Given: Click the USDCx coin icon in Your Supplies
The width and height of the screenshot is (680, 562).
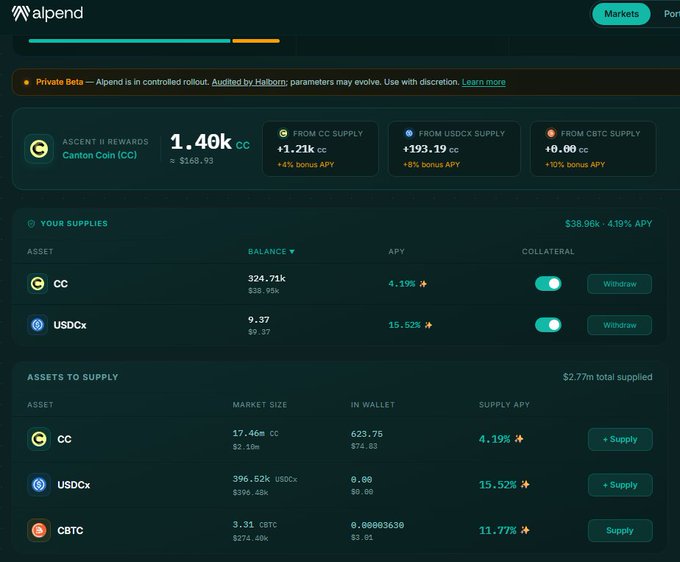Looking at the screenshot, I should click(37, 325).
